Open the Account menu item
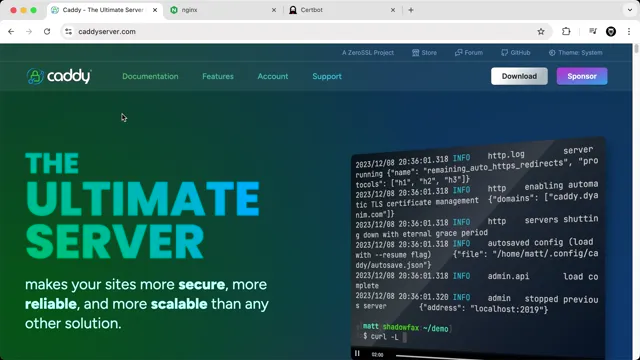This screenshot has width=640, height=360. 273,76
